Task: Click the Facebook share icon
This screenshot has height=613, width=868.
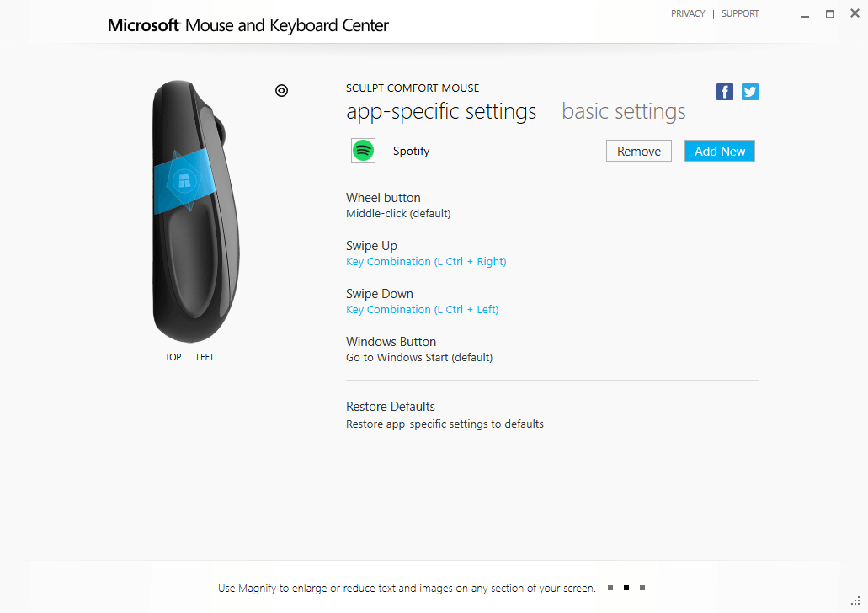Action: point(725,92)
